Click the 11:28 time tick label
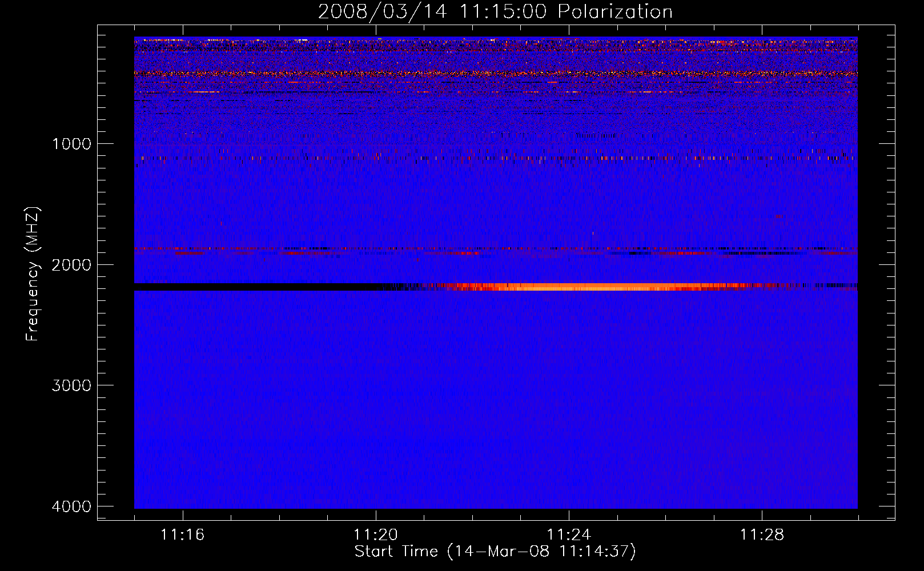The image size is (924, 571). pos(762,535)
